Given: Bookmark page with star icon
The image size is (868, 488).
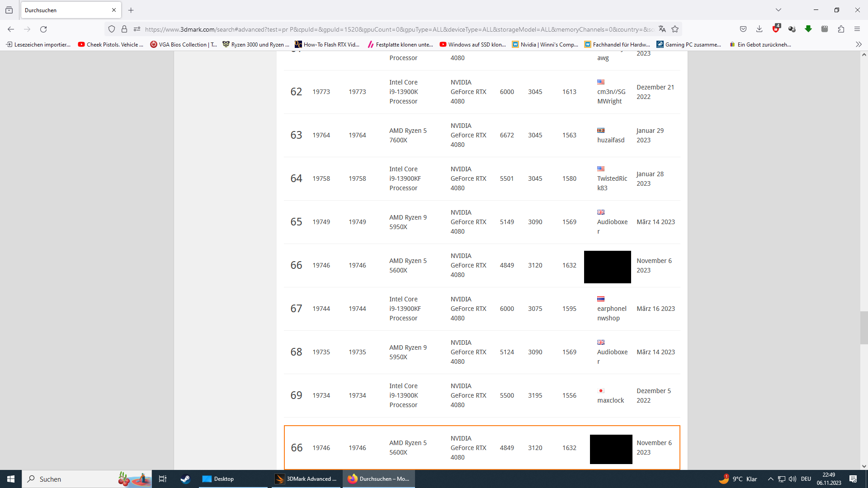Looking at the screenshot, I should pyautogui.click(x=675, y=29).
